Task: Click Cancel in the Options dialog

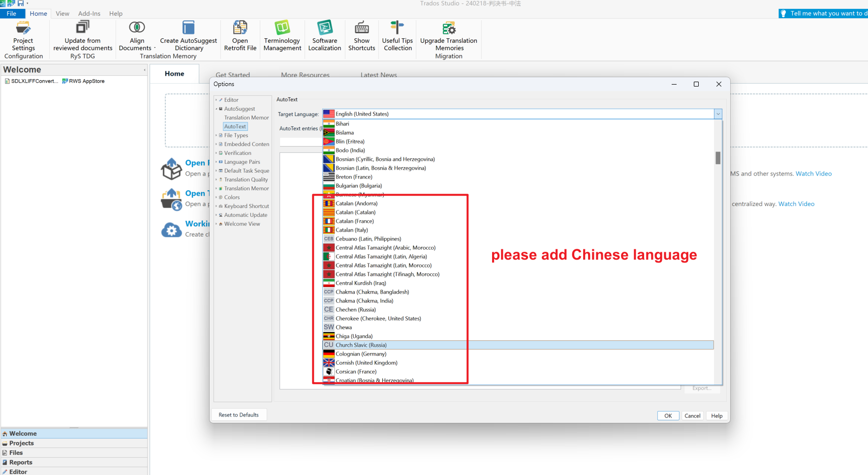Action: pyautogui.click(x=692, y=416)
